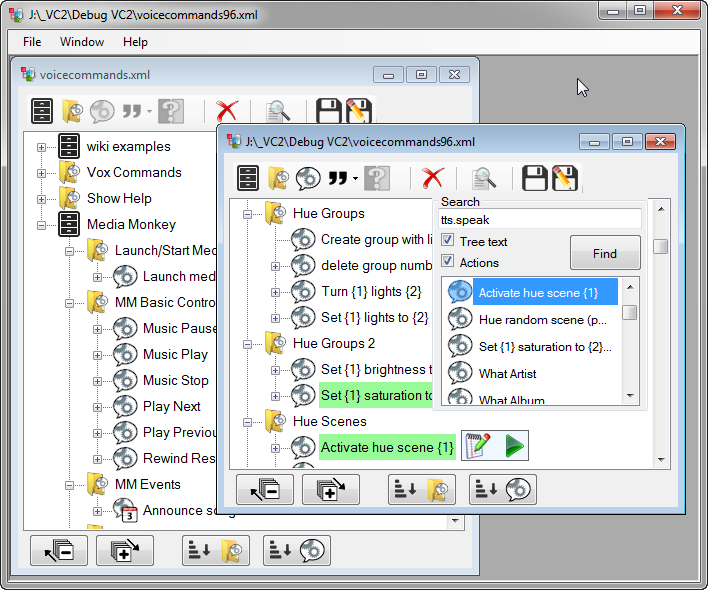708x590 pixels.
Task: Click scroll-down arrow of search results list
Action: point(630,395)
